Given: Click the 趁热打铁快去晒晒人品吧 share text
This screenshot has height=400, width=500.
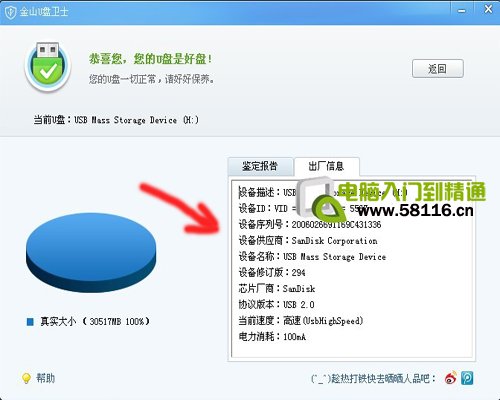Looking at the screenshot, I should [373, 378].
